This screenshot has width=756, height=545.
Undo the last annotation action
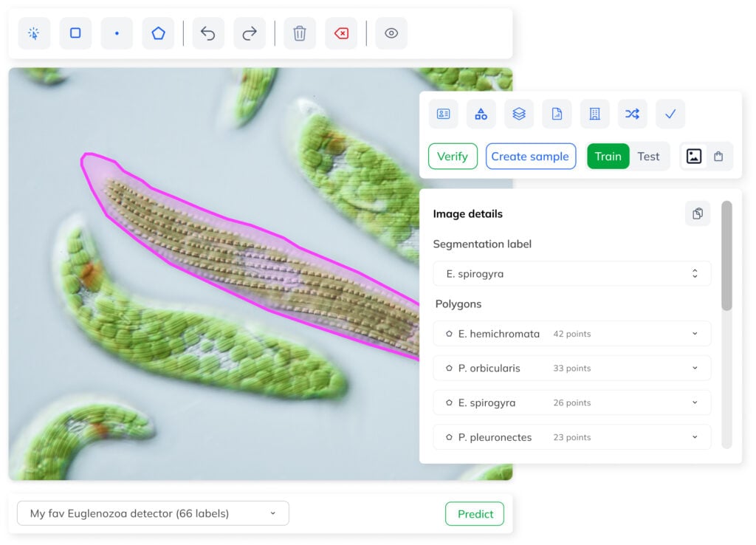(x=208, y=33)
